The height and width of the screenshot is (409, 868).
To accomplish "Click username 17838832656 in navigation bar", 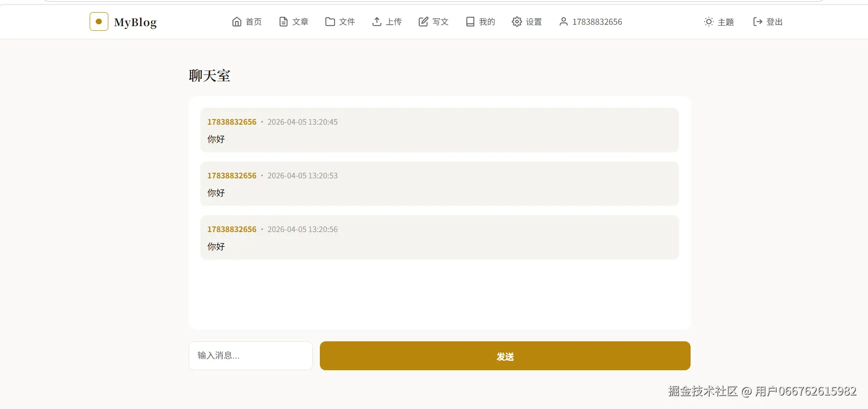I will (597, 21).
